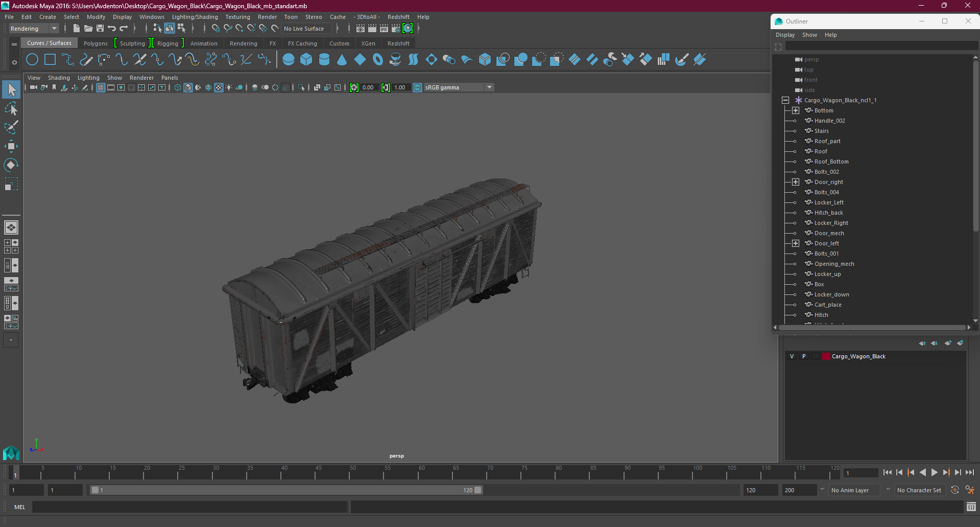Open the Lighting/Shading menu
Viewport: 980px width, 527px height.
(195, 17)
